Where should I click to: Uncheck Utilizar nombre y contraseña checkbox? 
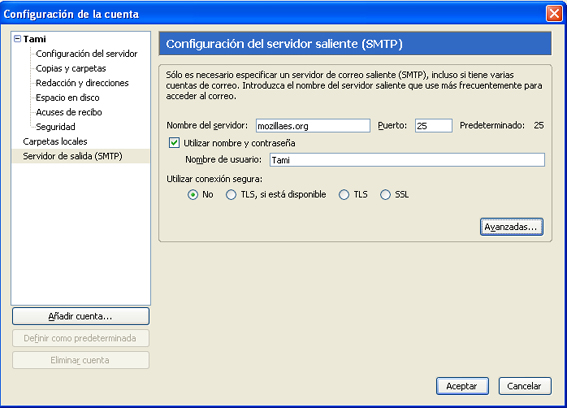click(x=174, y=143)
